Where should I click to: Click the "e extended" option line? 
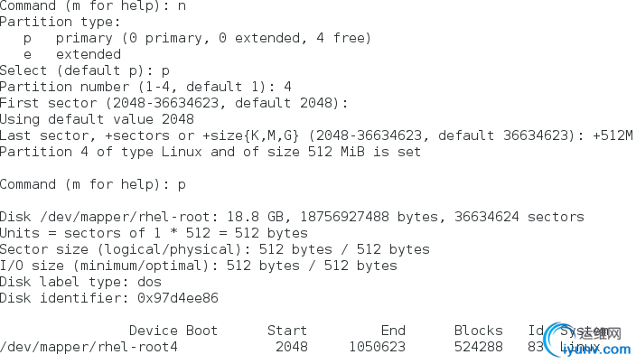pyautogui.click(x=72, y=54)
